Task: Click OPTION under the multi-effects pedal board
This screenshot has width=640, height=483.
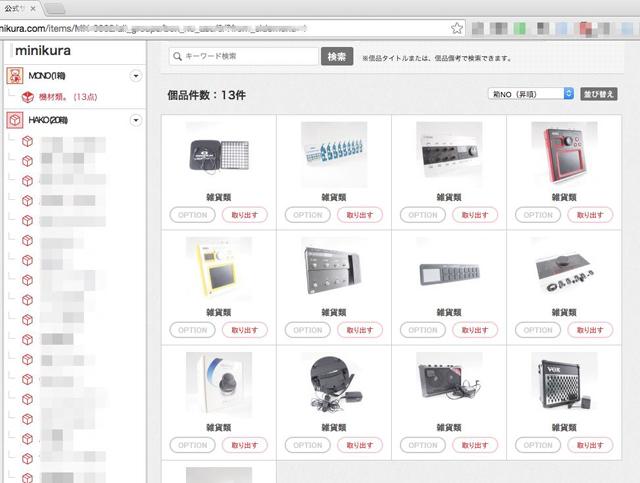Action: coord(307,330)
